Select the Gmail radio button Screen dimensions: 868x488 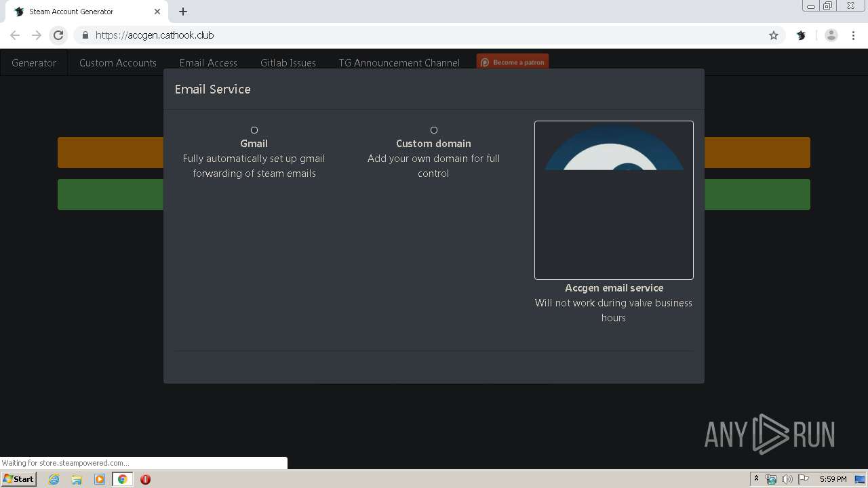click(x=254, y=130)
